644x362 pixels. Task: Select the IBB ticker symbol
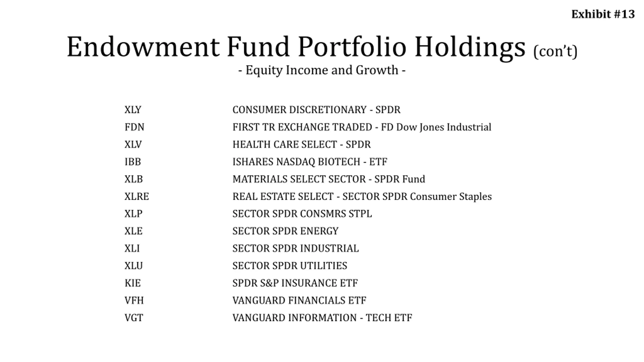(x=133, y=162)
